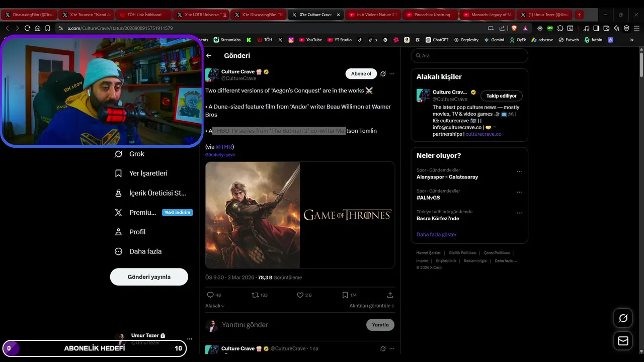Switch to Pinocchio: Unstrung tab
The image size is (644, 362).
(430, 15)
